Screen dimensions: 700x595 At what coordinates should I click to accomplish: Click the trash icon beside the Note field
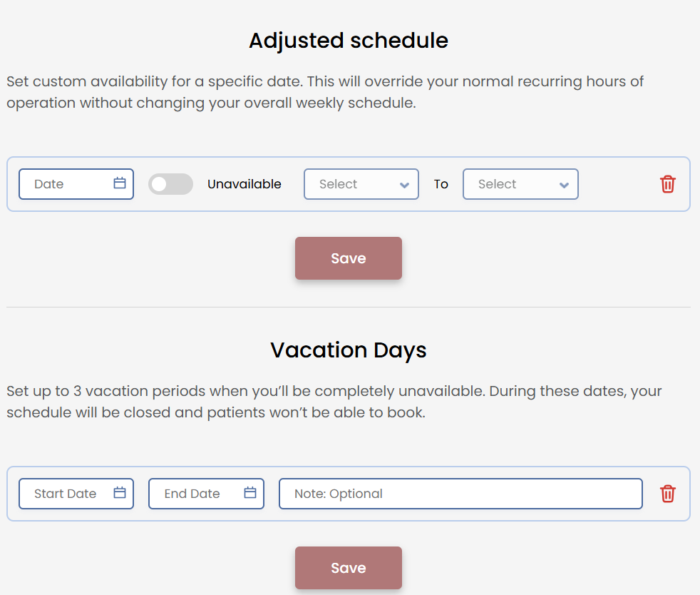[x=667, y=493]
